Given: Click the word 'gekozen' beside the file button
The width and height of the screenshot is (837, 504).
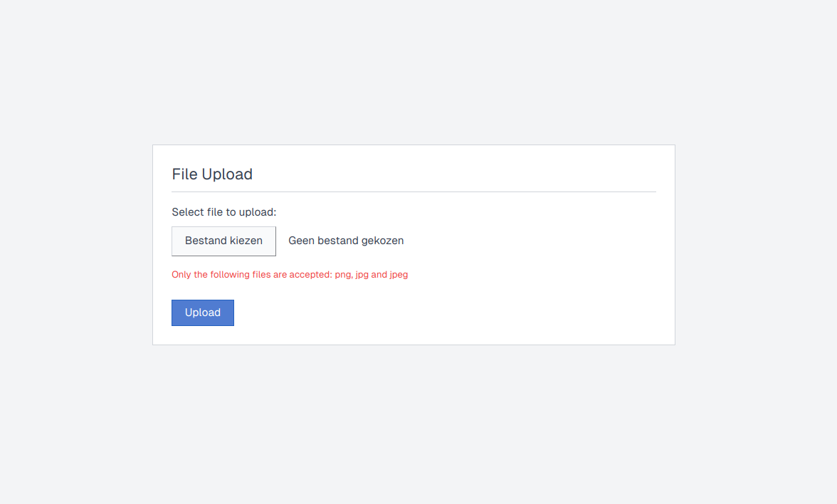Looking at the screenshot, I should (383, 241).
